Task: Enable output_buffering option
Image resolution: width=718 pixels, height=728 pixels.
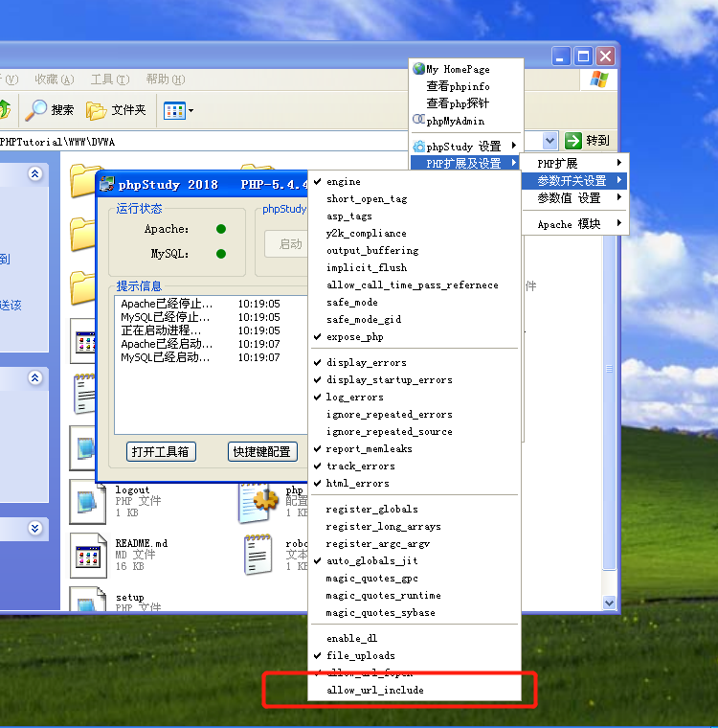Action: (415, 250)
